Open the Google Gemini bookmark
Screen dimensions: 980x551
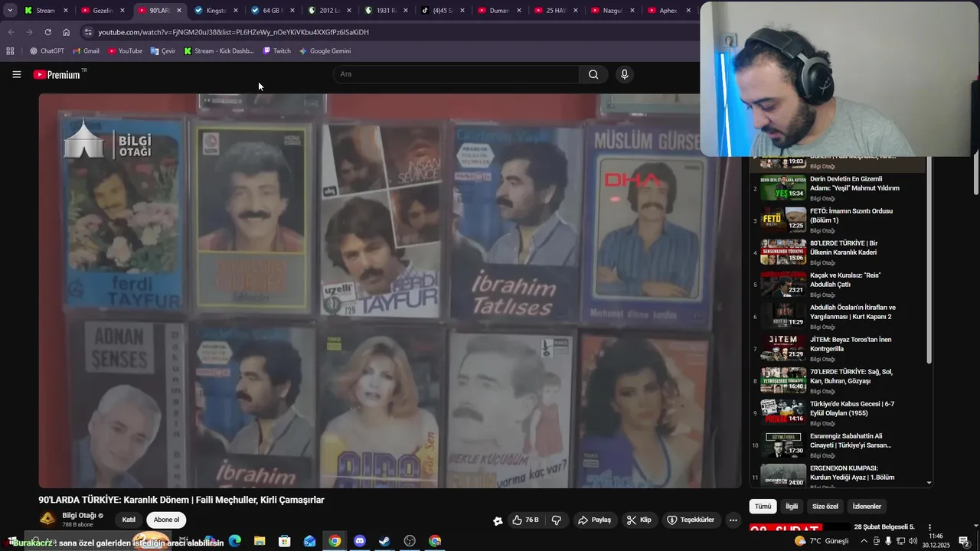[325, 51]
